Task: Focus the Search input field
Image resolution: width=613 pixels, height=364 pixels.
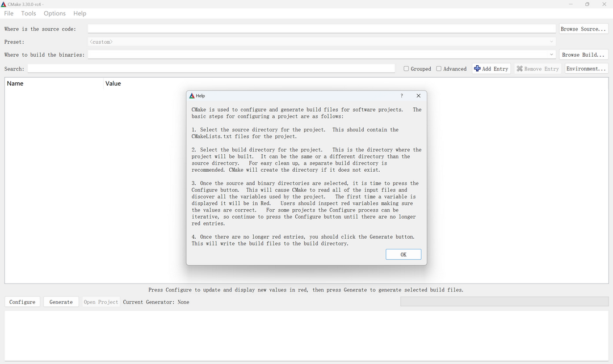Action: click(211, 69)
